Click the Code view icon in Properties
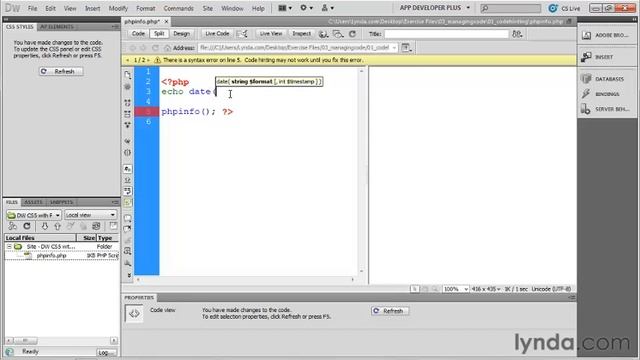Viewport: 640px width, 360px height. (x=134, y=313)
